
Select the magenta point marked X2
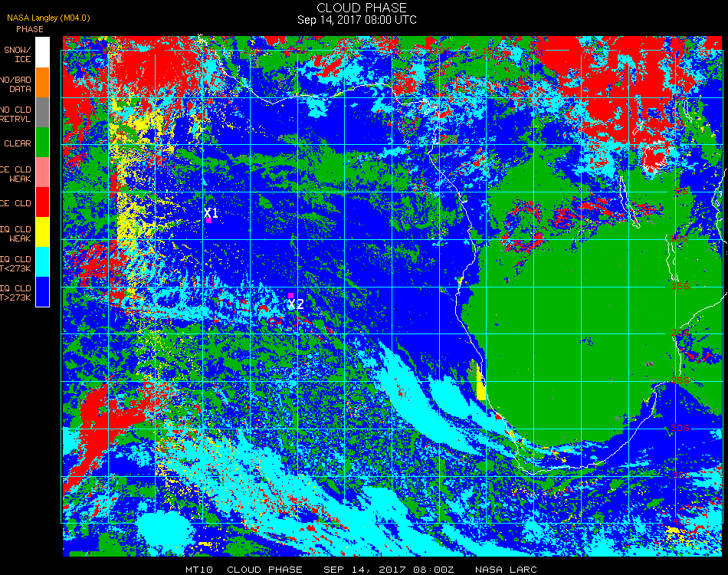tap(290, 295)
